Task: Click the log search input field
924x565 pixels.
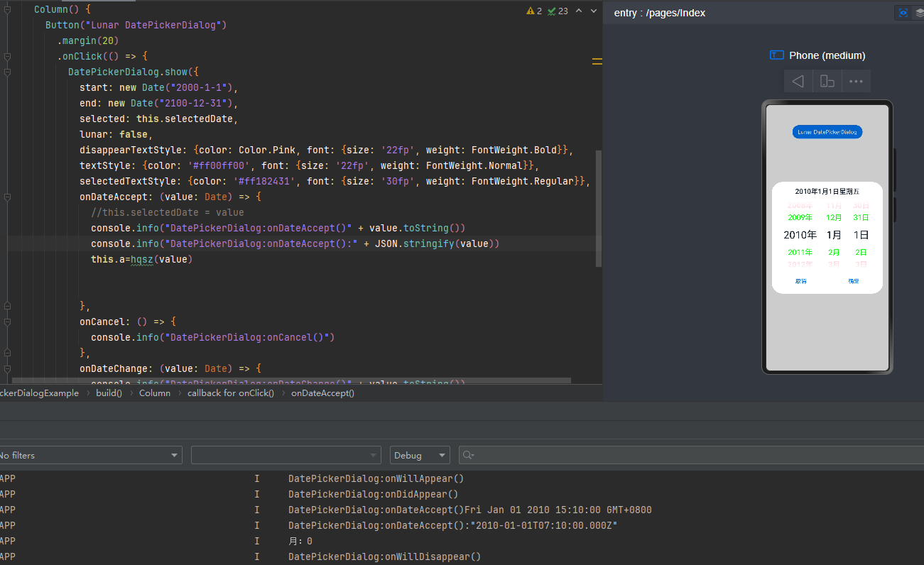Action: coord(691,455)
